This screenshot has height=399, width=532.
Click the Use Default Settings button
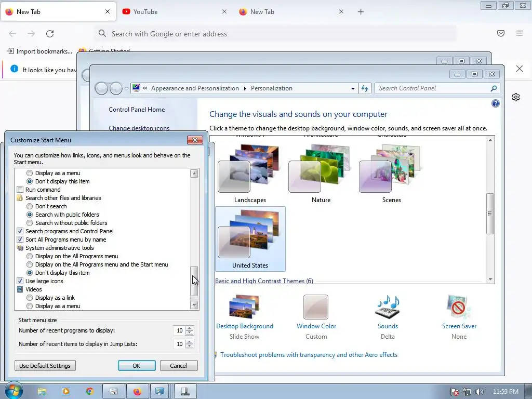coord(45,365)
